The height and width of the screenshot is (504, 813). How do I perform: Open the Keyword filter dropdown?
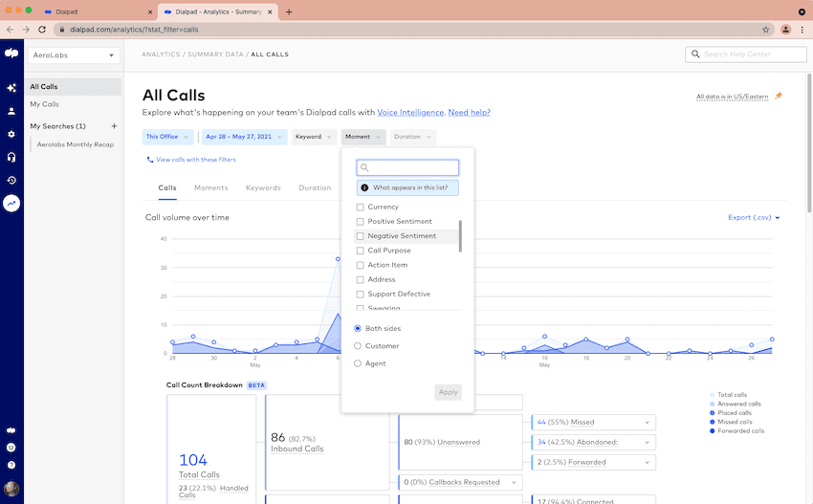[x=313, y=137]
